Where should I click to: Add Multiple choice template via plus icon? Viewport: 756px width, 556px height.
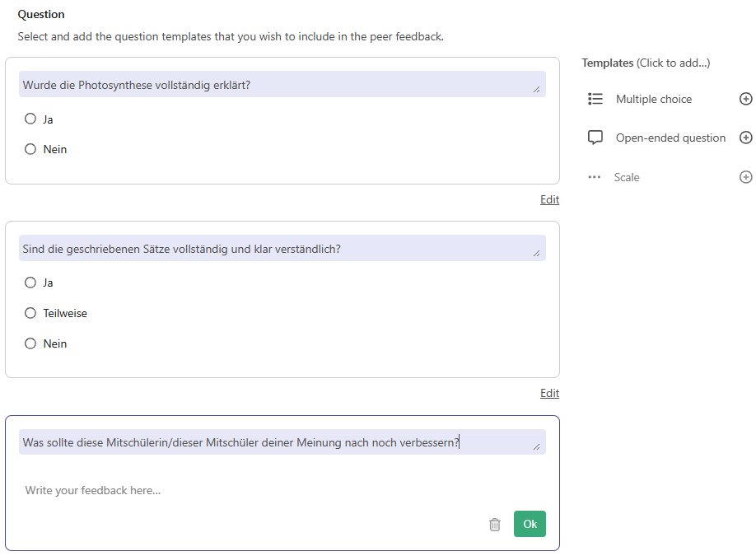[x=746, y=99]
